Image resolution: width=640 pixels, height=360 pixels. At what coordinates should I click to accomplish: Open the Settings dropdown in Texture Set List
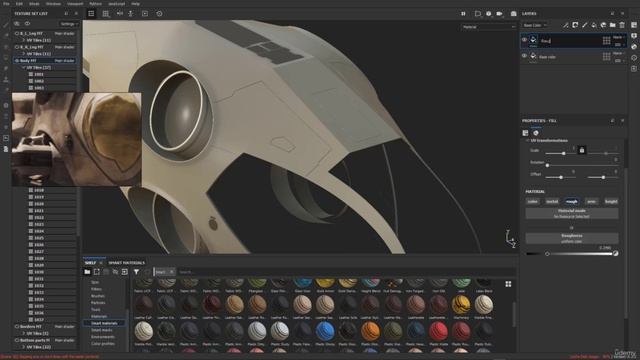click(x=69, y=24)
